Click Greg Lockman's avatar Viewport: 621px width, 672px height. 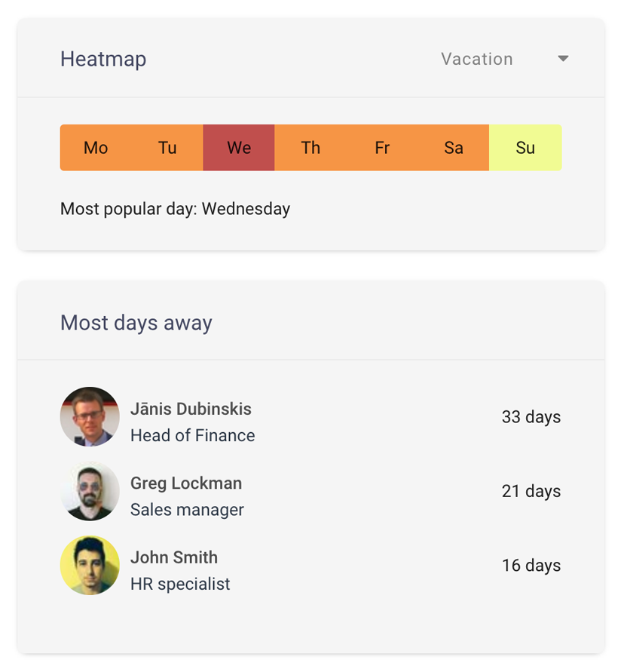click(x=90, y=491)
